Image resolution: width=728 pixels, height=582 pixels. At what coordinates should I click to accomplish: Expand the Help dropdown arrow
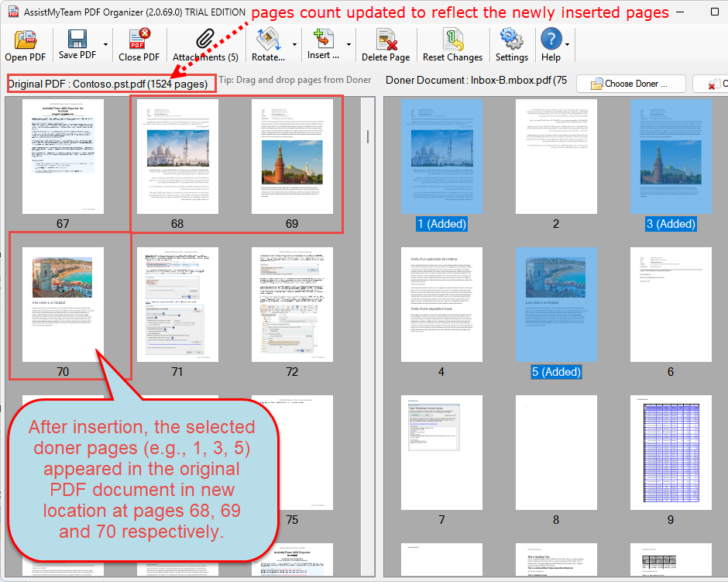(x=567, y=45)
